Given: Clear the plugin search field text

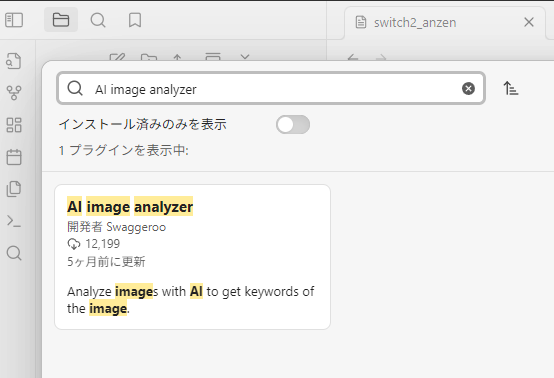Looking at the screenshot, I should coord(468,88).
